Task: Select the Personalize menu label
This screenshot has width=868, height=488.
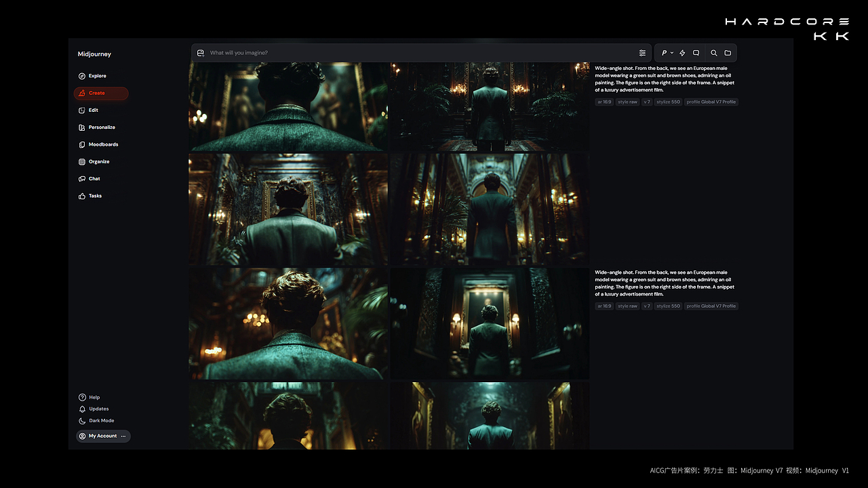Action: tap(102, 127)
